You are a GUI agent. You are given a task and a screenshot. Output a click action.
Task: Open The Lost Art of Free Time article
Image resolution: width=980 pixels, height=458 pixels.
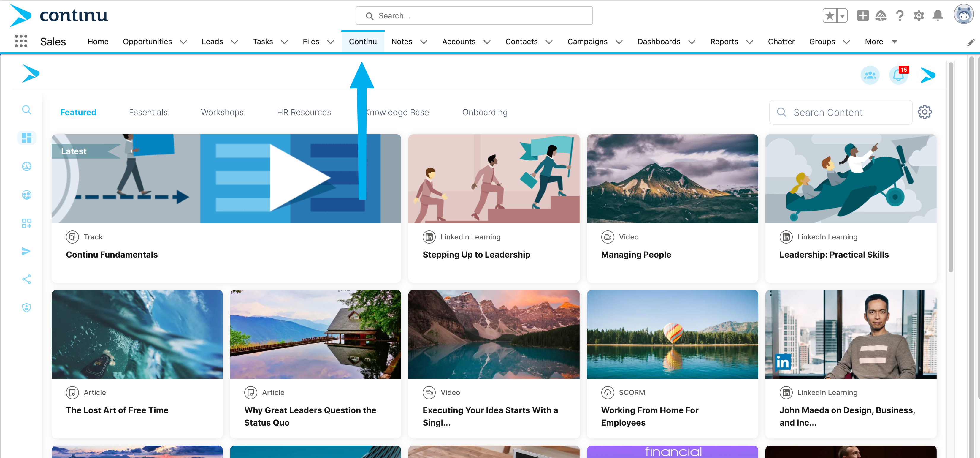(117, 410)
